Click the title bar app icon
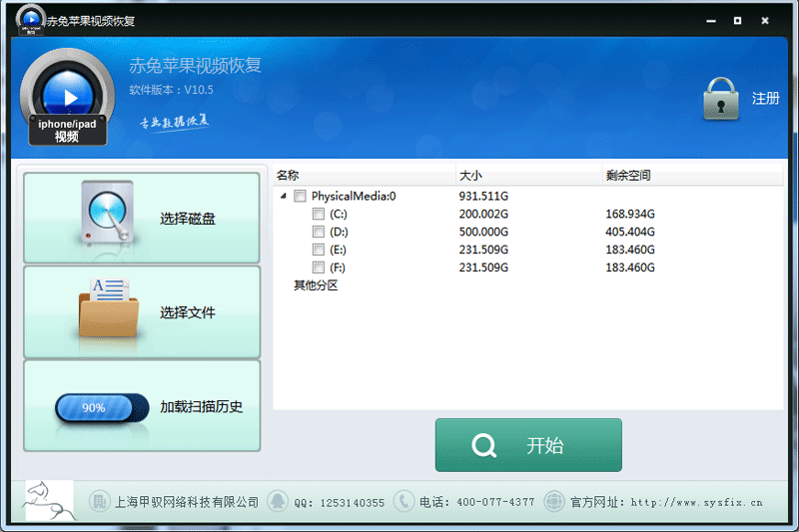The image size is (799, 532). (31, 20)
